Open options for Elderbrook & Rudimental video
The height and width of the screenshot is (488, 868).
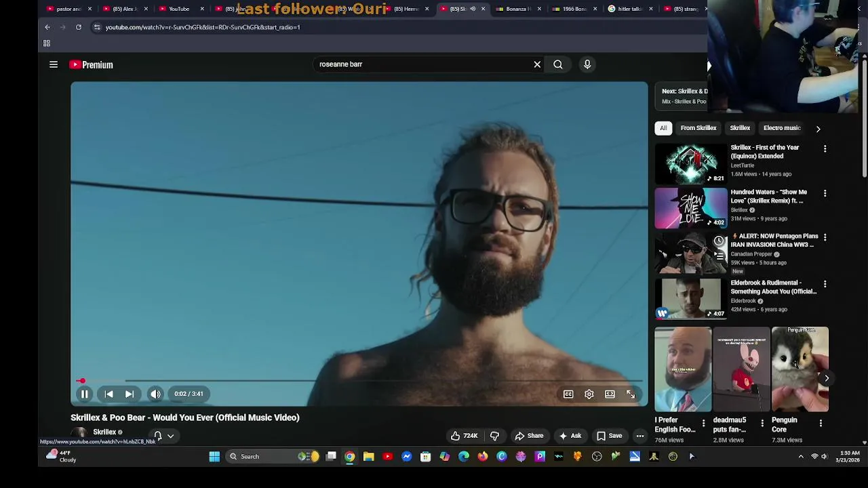coord(825,284)
